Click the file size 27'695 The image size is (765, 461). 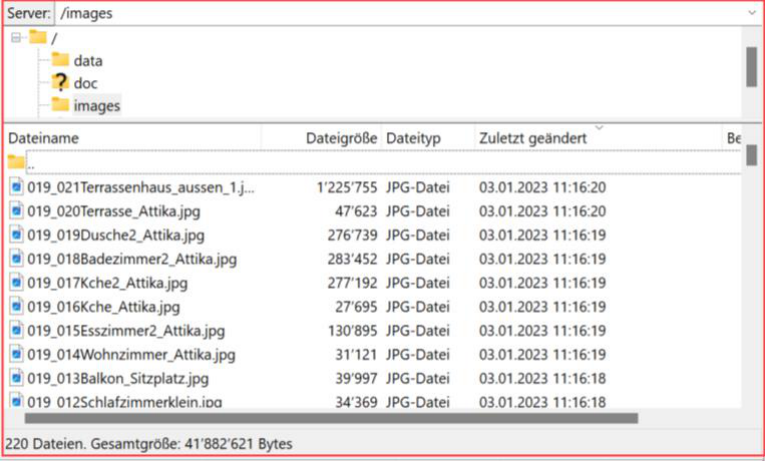point(356,307)
